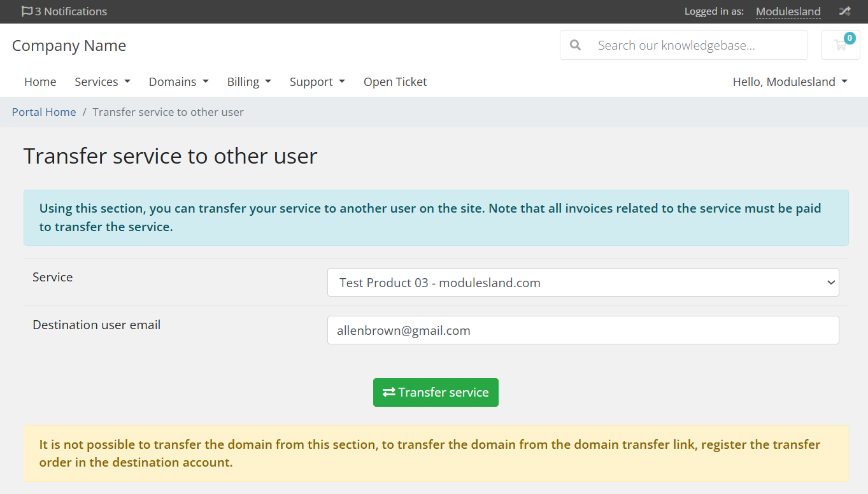Click the yellow domain transfer warning notice
The height and width of the screenshot is (494, 868).
pos(436,453)
